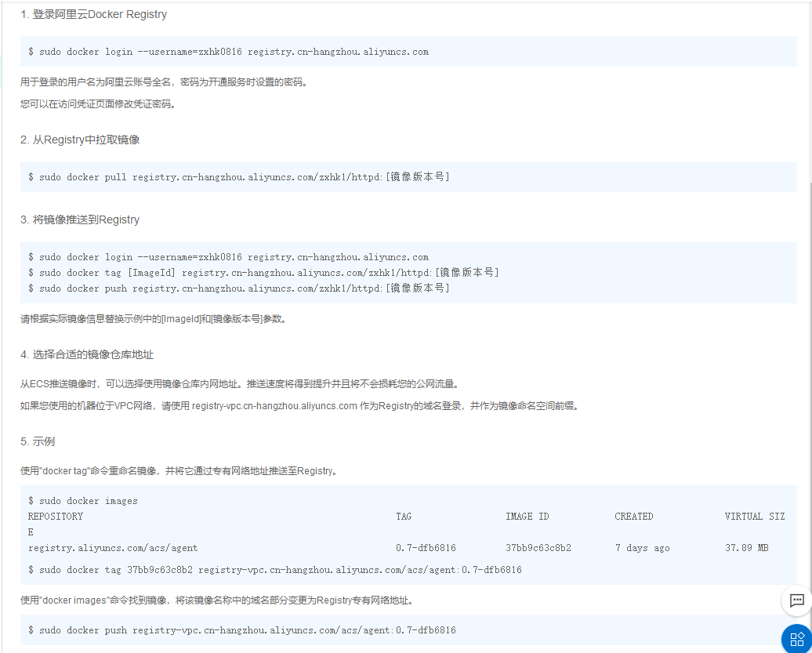The height and width of the screenshot is (653, 812).
Task: Click the 'REPOSITORY' column header
Action: [56, 517]
